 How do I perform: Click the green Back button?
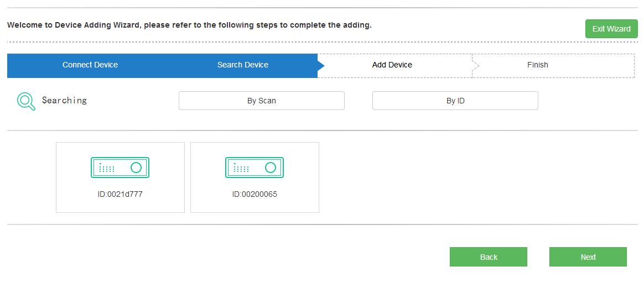[x=489, y=257]
